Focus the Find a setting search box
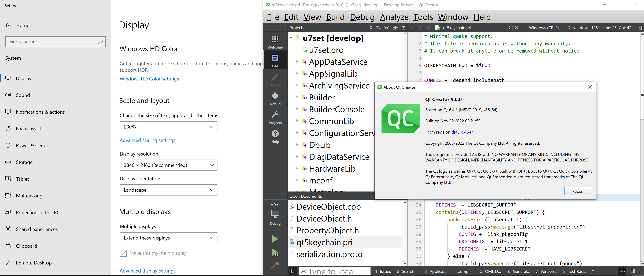The image size is (644, 276). pyautogui.click(x=55, y=42)
